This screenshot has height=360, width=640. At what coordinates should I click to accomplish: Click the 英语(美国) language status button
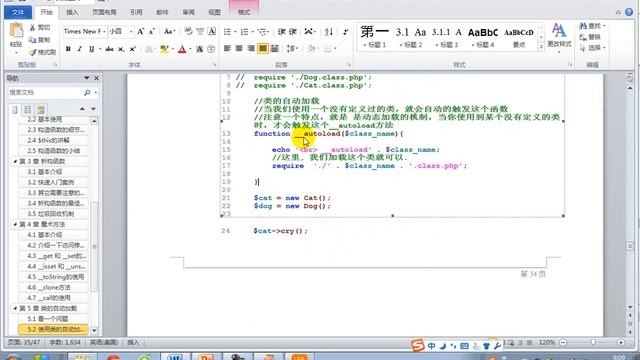tap(104, 342)
